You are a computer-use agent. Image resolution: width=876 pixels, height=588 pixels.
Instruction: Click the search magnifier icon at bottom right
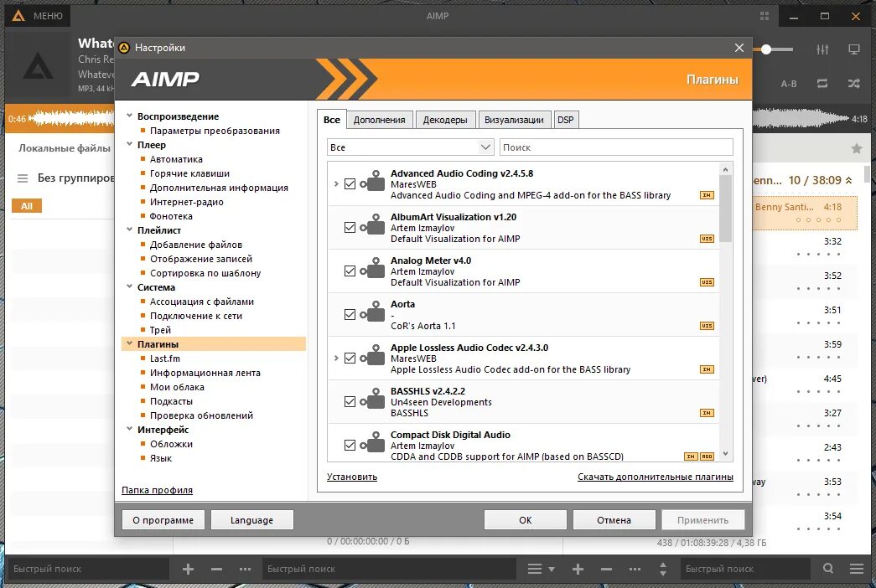828,569
